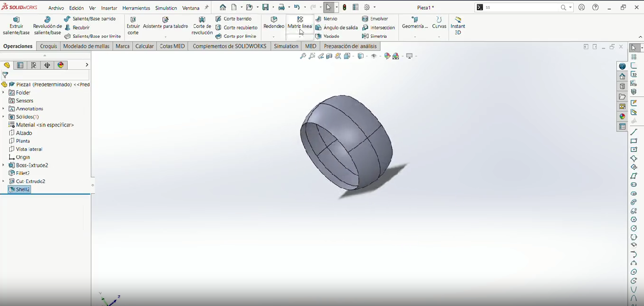Open dropdown arrow under Redondeo
The width and height of the screenshot is (644, 306).
tap(274, 37)
